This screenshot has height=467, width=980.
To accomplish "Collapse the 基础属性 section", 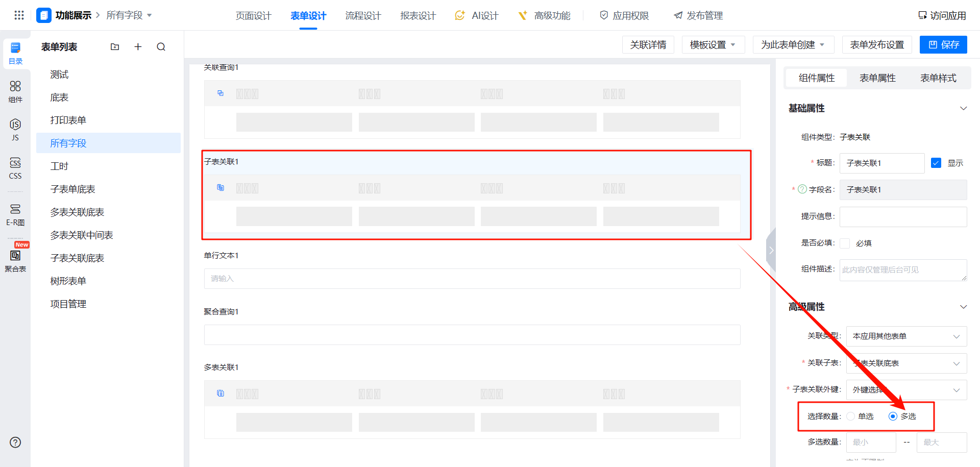I will tap(963, 108).
